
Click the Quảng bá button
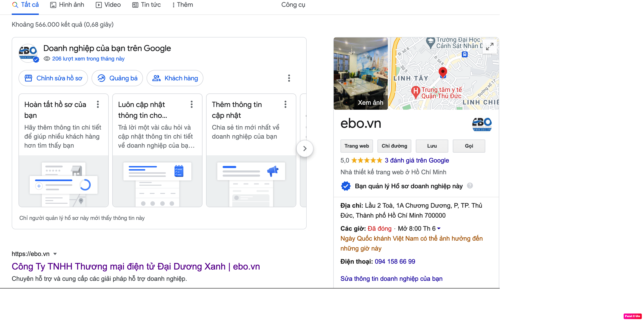tap(117, 78)
